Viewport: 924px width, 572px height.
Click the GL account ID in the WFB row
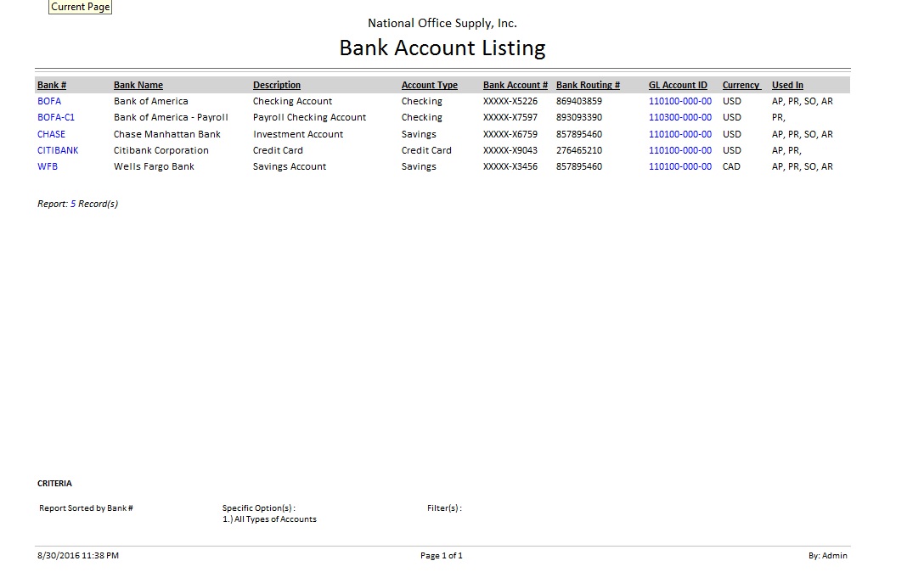point(679,166)
